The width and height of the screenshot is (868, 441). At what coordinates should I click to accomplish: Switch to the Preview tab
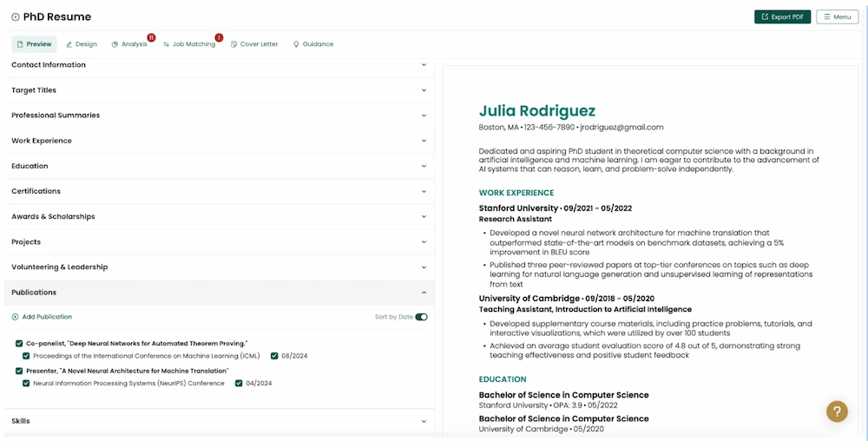pyautogui.click(x=35, y=44)
